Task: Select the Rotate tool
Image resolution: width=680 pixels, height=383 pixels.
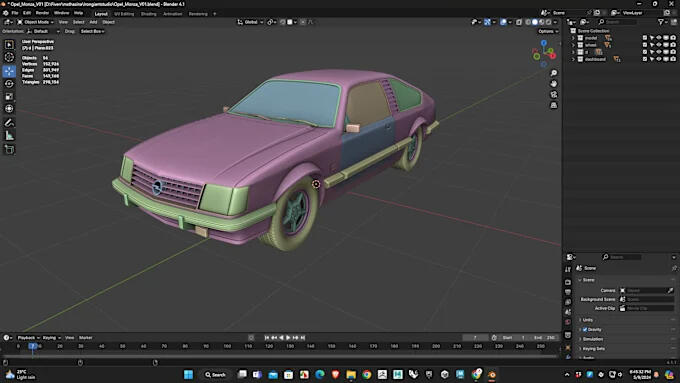Action: [x=9, y=84]
